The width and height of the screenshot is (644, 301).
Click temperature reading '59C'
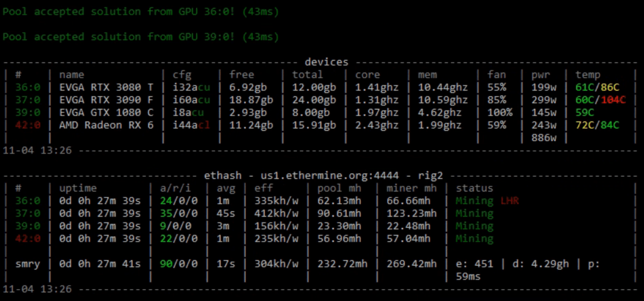tap(585, 112)
